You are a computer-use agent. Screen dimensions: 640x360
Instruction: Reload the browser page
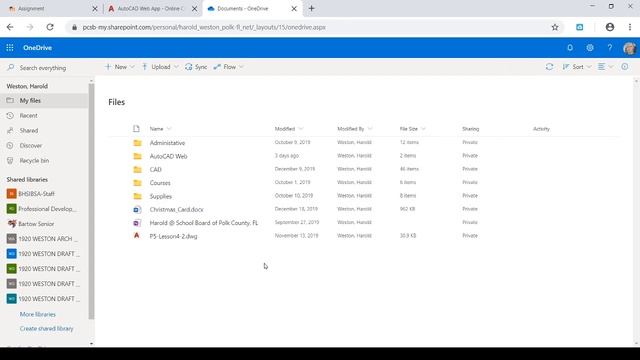click(x=50, y=27)
